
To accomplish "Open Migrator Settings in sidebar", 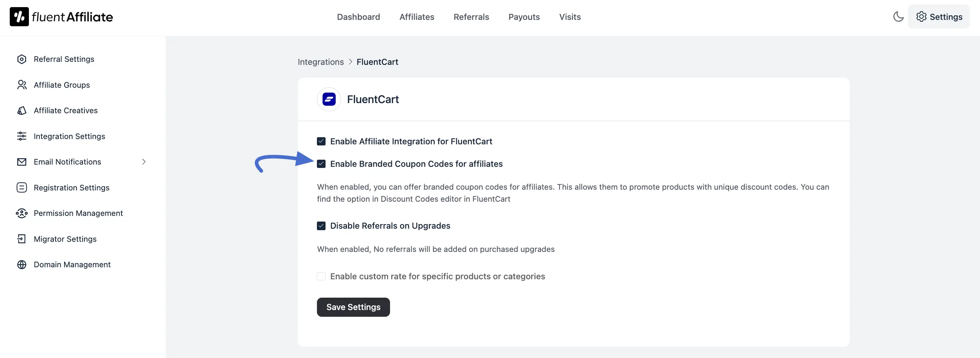I will coord(65,239).
